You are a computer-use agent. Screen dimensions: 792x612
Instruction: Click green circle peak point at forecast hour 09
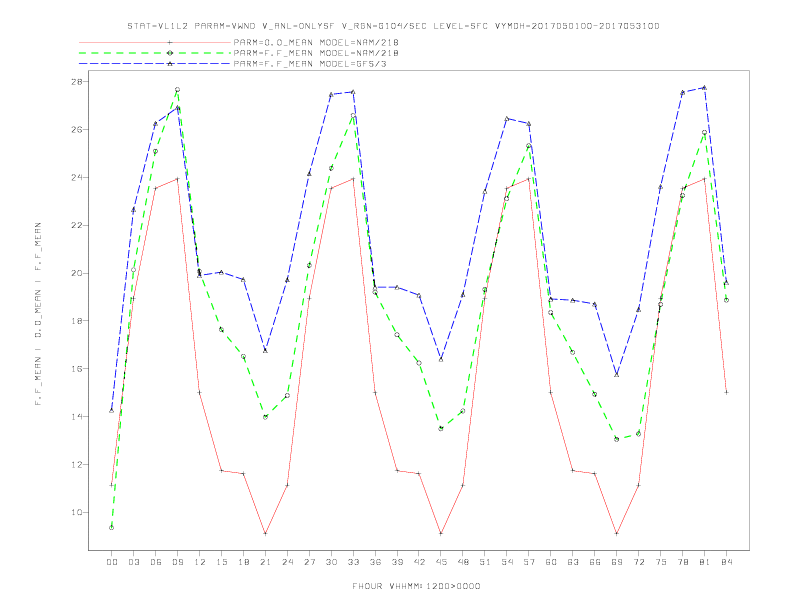click(177, 89)
